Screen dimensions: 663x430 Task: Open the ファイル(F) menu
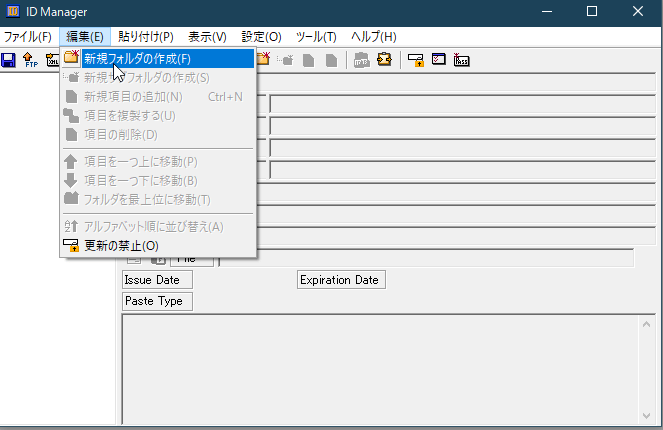pyautogui.click(x=28, y=37)
